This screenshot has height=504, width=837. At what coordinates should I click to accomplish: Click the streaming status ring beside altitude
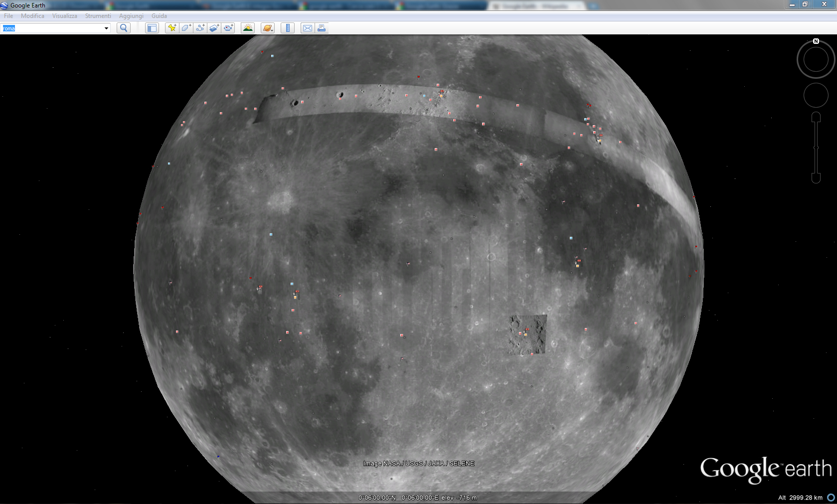[831, 498]
